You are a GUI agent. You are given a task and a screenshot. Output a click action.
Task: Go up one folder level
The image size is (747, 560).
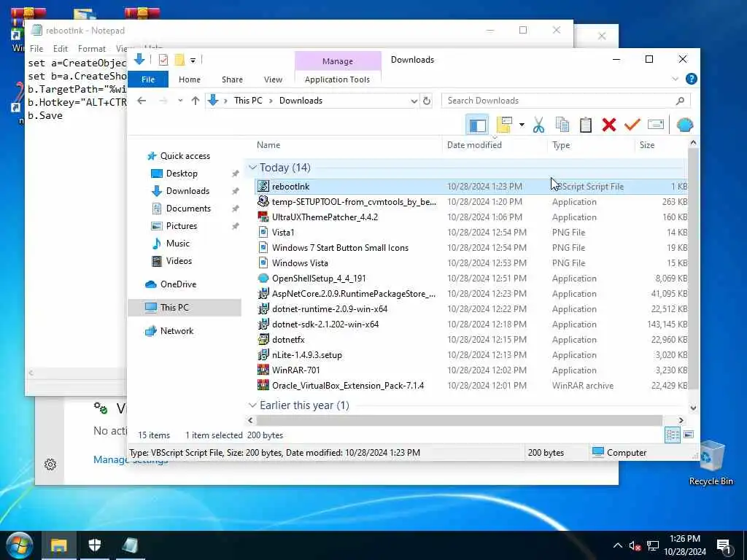coord(196,101)
